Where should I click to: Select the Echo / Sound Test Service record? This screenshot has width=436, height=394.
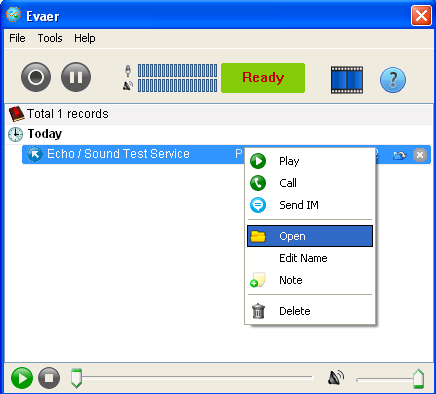point(227,154)
